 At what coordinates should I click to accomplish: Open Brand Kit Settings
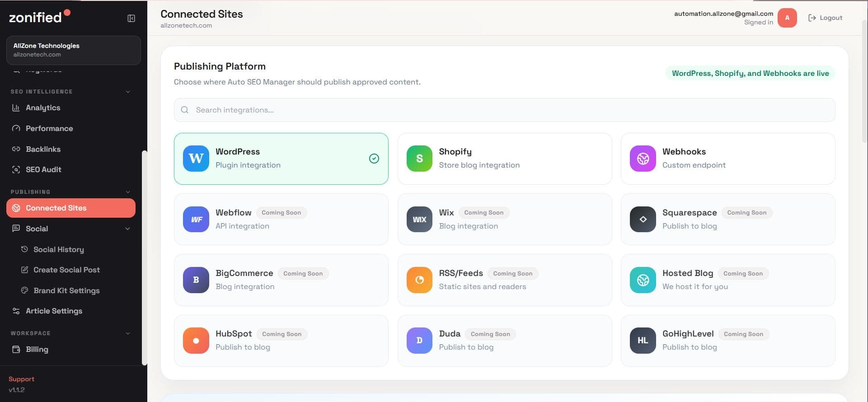point(75,290)
